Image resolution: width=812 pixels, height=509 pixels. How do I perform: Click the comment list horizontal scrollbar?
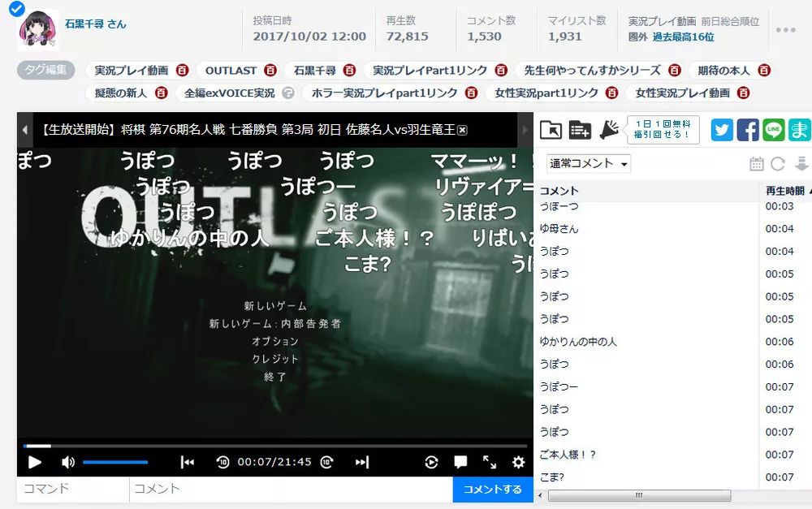coord(639,495)
